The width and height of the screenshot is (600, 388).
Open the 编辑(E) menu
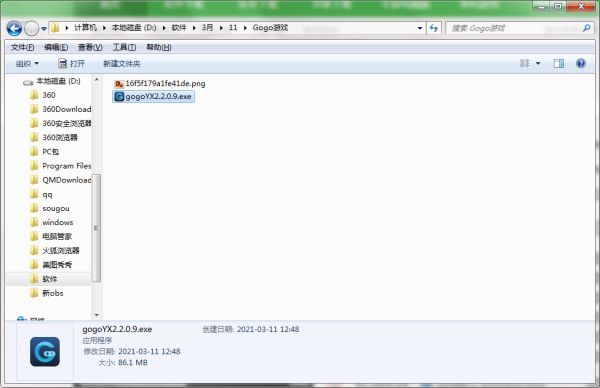(56, 47)
